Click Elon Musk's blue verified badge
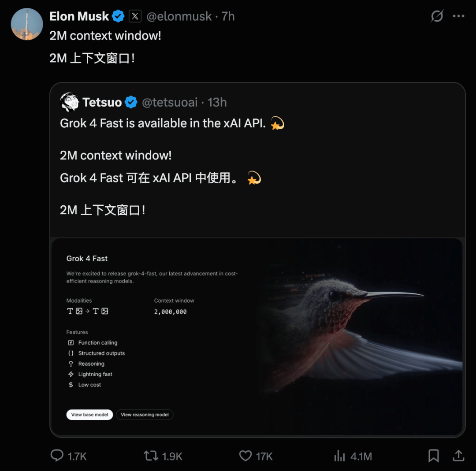 pos(118,16)
